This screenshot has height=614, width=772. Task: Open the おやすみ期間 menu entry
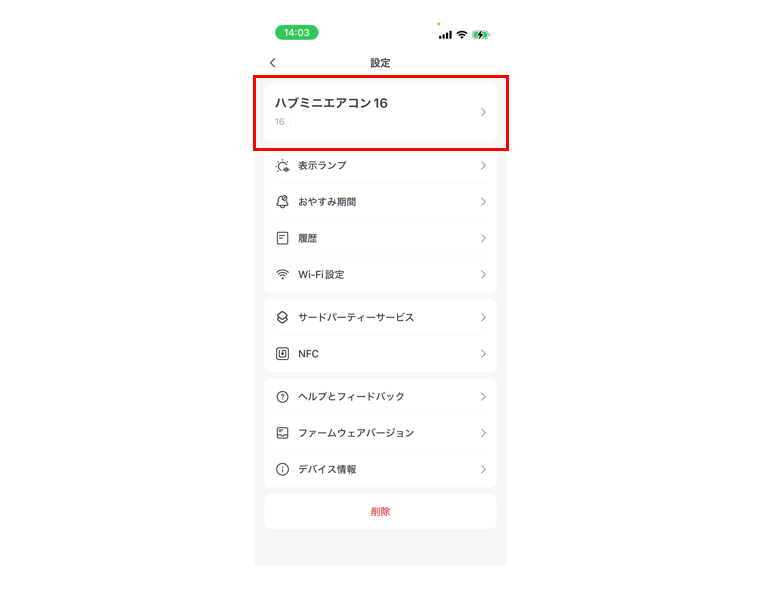click(380, 202)
